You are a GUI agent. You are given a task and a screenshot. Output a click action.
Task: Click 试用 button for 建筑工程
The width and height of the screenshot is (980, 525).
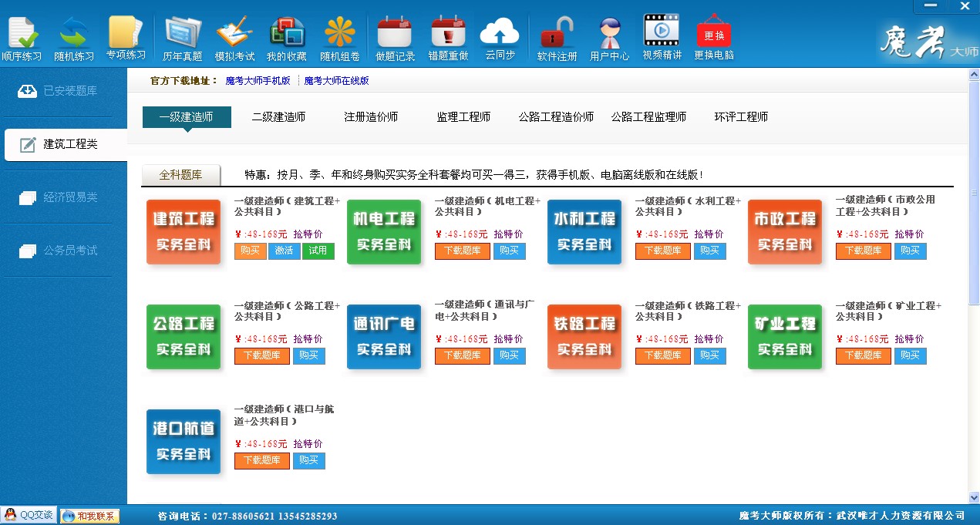point(318,251)
